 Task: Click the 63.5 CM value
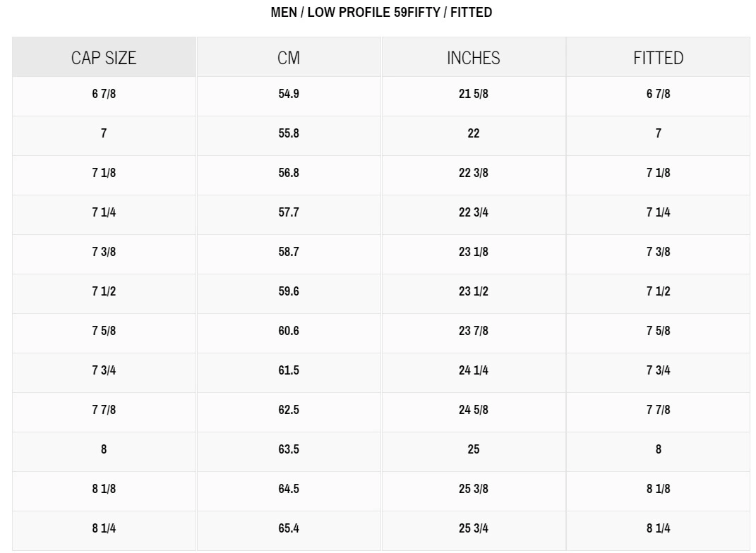[x=289, y=449]
